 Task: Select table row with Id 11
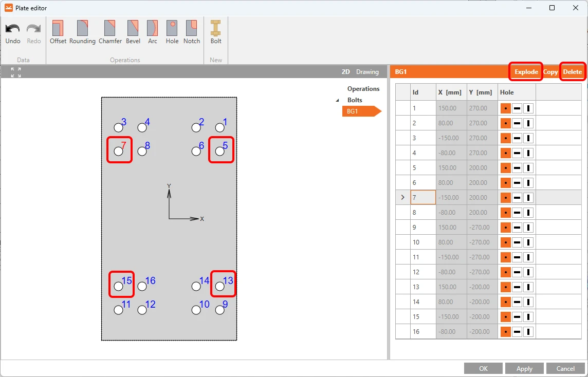488,257
